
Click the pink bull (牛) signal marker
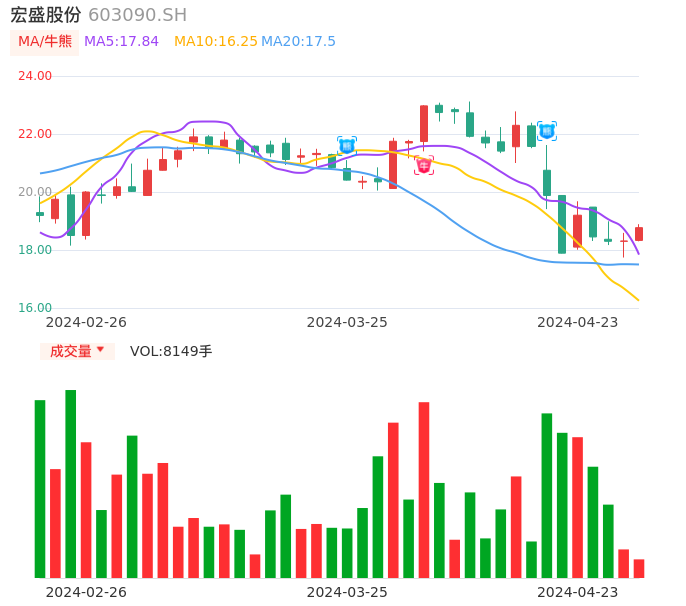coord(424,166)
